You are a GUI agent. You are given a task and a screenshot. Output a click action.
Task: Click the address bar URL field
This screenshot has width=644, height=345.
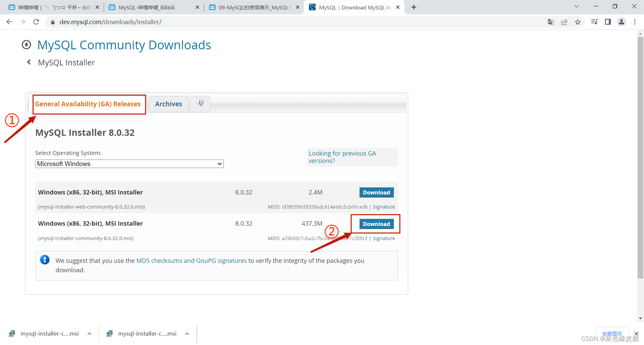point(295,22)
